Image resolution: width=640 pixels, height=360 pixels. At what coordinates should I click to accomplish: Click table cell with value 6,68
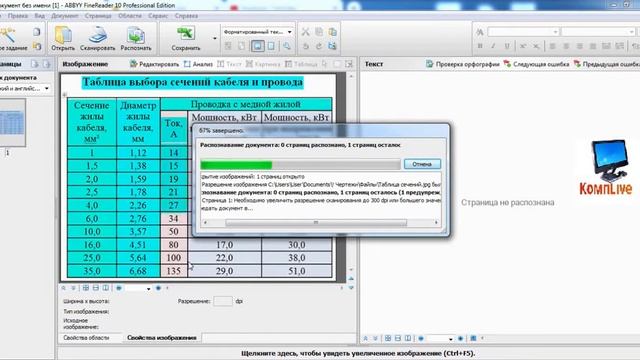138,271
